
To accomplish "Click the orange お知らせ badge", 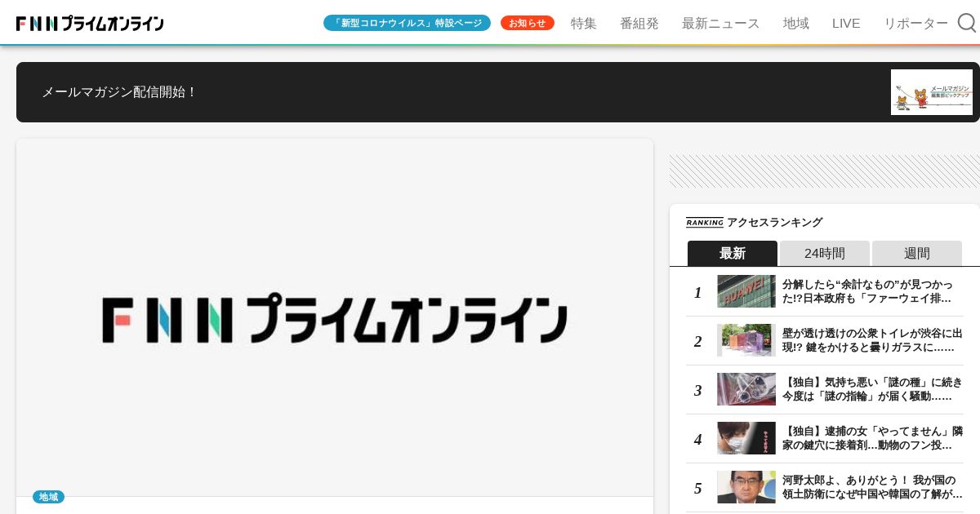I will pos(528,23).
